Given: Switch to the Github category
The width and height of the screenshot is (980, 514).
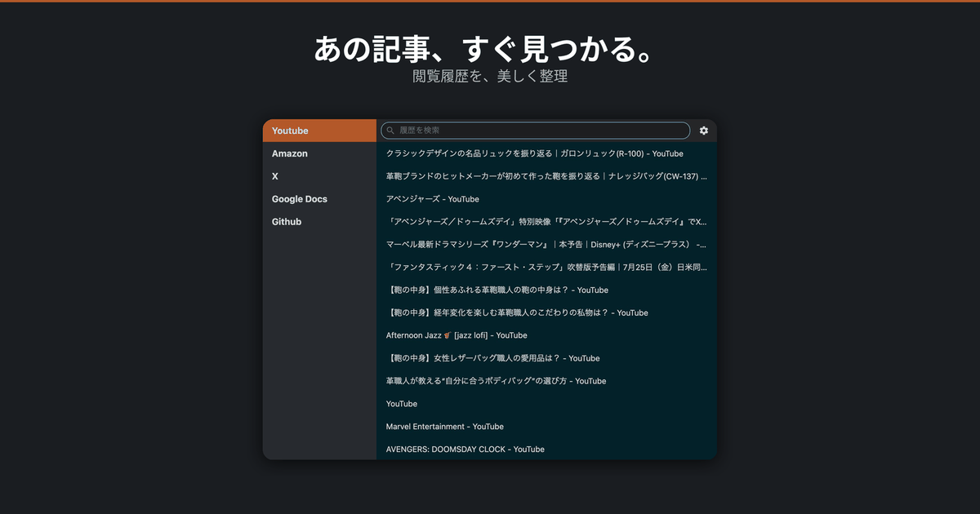Looking at the screenshot, I should [x=319, y=222].
